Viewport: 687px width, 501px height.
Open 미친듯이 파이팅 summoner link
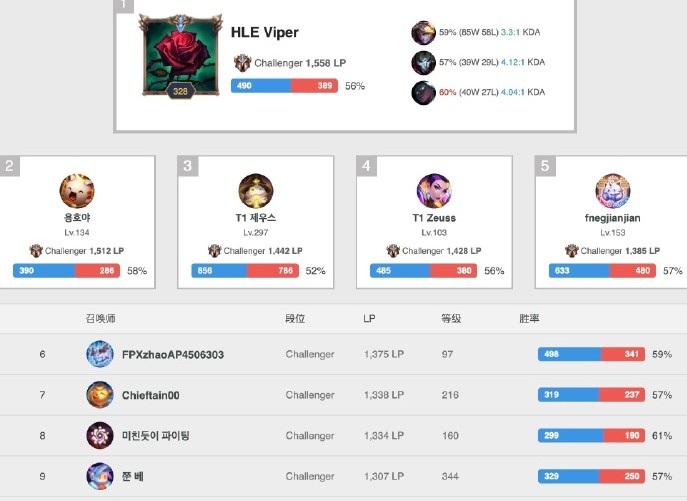[x=156, y=436]
